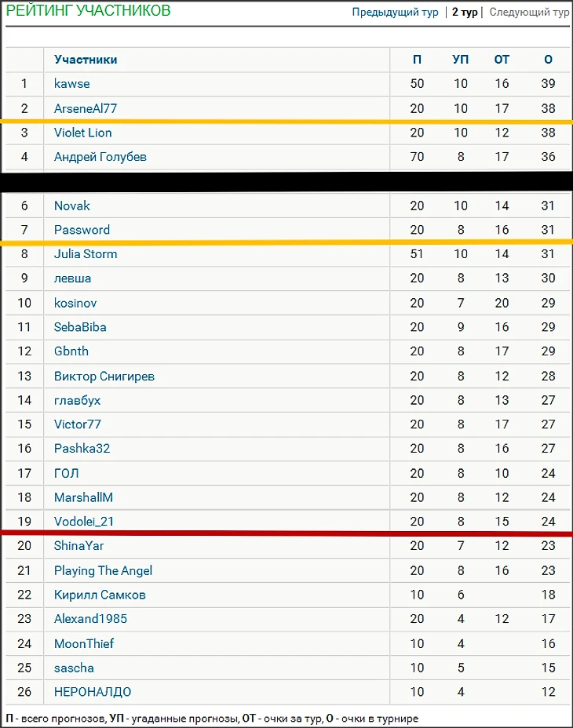Open Novak participant page
This screenshot has width=573, height=728.
[72, 206]
